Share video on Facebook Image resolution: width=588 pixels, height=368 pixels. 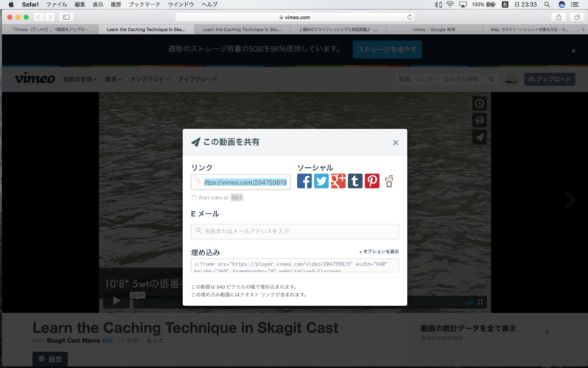pyautogui.click(x=304, y=181)
